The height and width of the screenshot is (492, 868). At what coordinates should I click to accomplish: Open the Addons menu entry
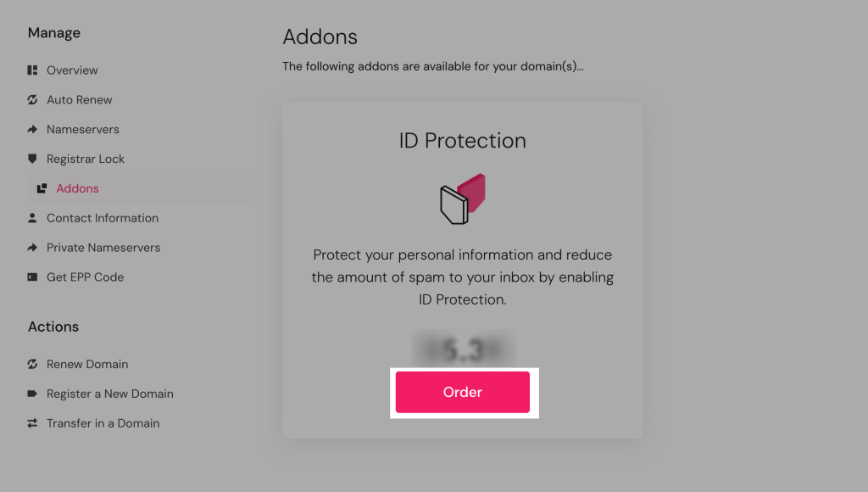tap(77, 188)
